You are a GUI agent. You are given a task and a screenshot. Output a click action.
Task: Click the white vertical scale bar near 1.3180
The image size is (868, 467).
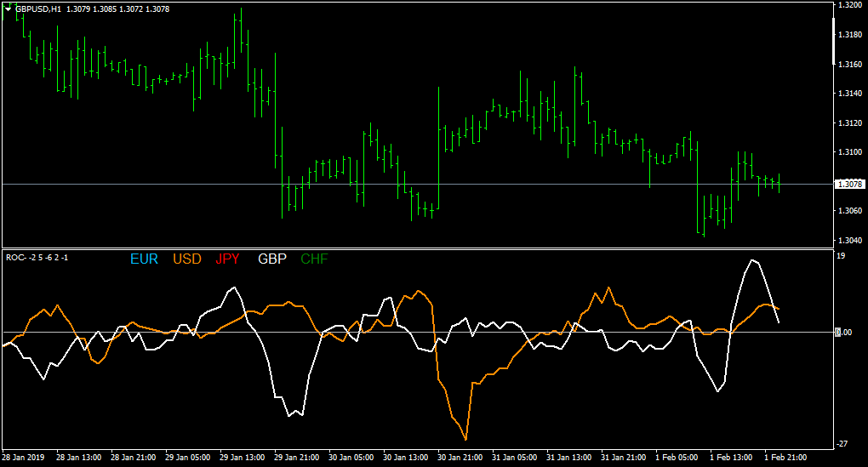click(834, 41)
